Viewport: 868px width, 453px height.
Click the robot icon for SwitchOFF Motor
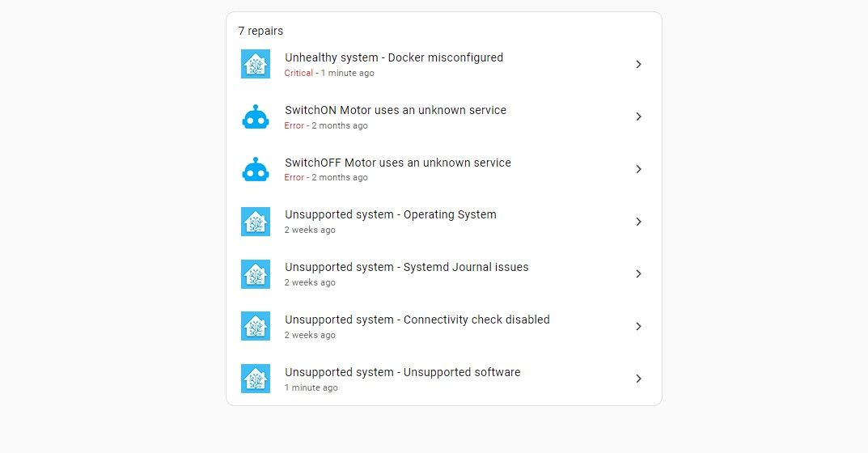pos(256,169)
